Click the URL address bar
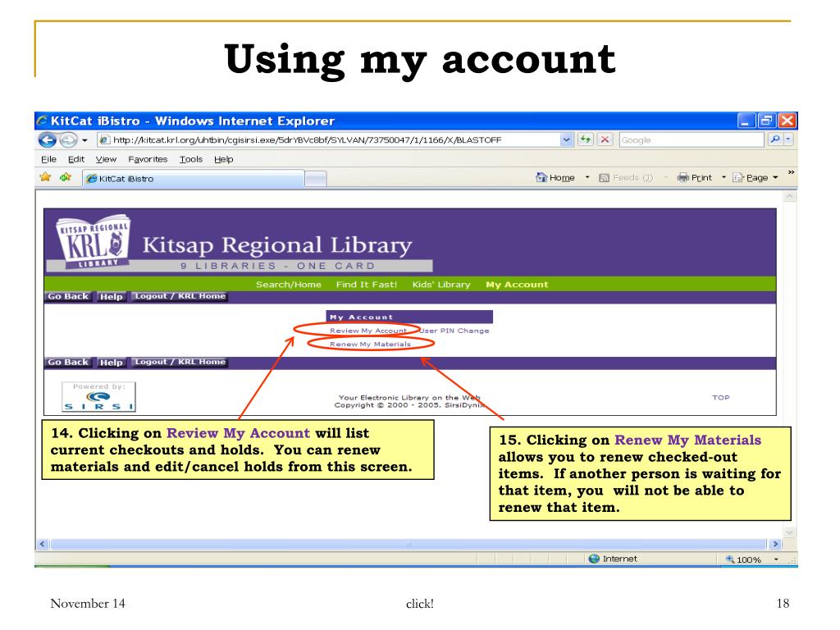 (x=329, y=139)
